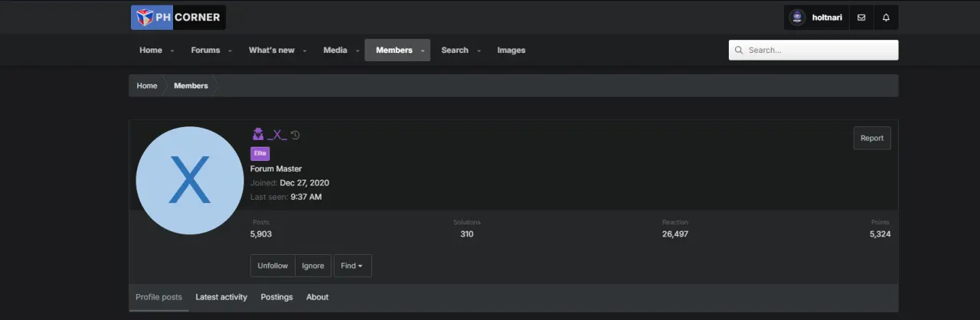Viewport: 980px width, 320px height.
Task: Switch to Profile posts tab
Action: (x=158, y=297)
